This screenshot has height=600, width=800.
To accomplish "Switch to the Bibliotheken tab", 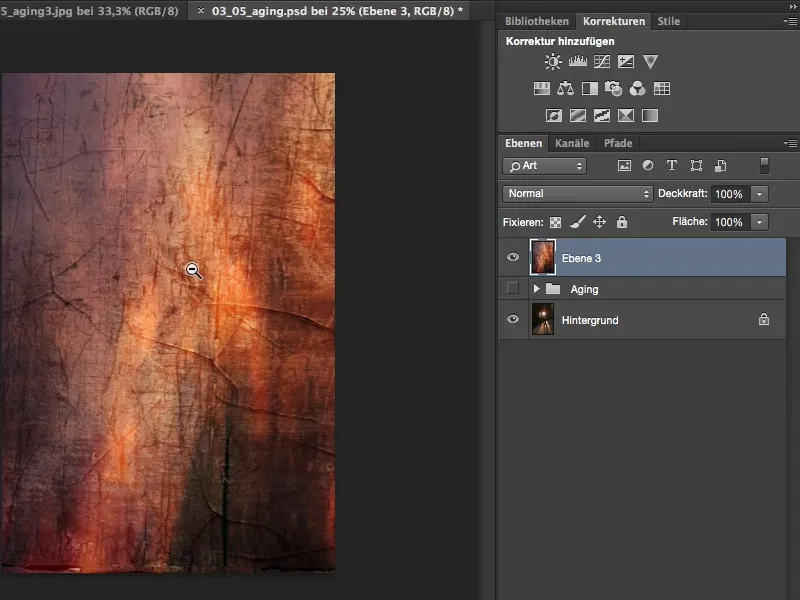I will pyautogui.click(x=538, y=20).
